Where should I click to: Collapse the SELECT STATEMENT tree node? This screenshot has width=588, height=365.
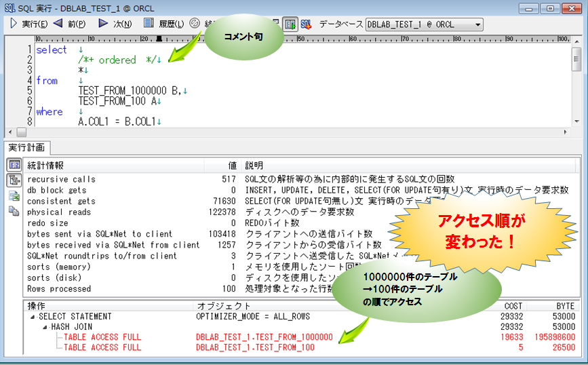(33, 317)
